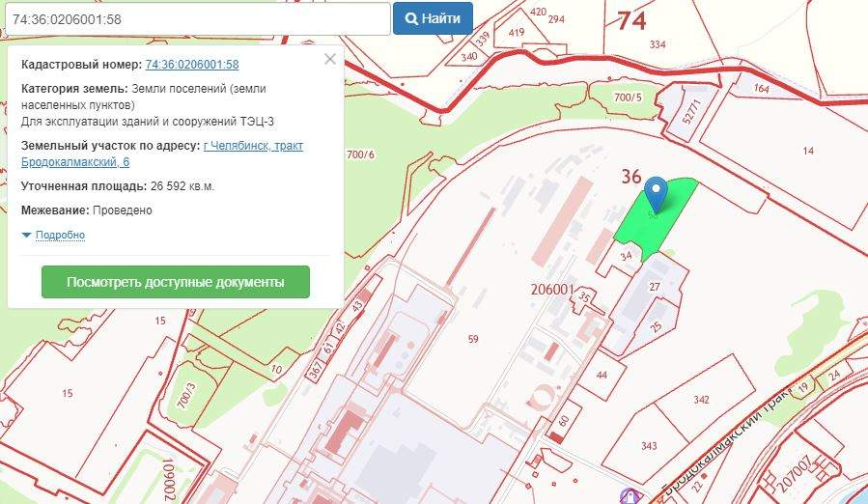Select parcel 14 on the map

point(807,151)
